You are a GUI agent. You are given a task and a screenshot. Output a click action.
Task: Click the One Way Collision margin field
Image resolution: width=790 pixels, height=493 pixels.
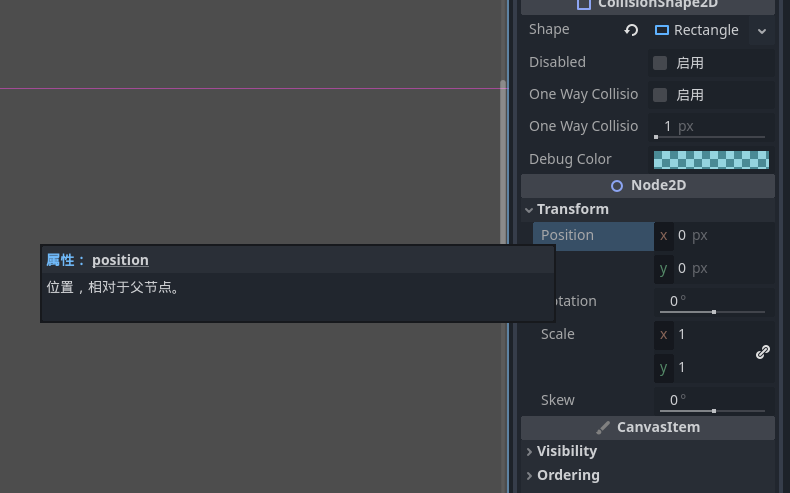(x=710, y=127)
